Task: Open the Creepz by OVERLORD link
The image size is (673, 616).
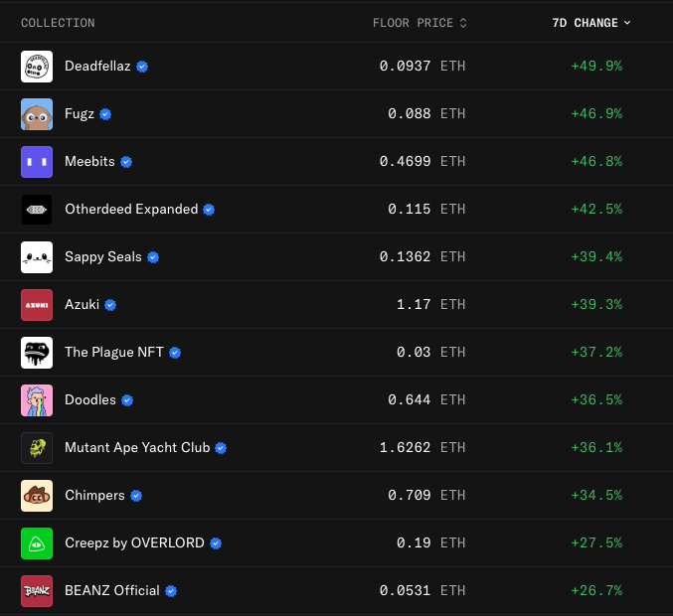Action: click(134, 543)
